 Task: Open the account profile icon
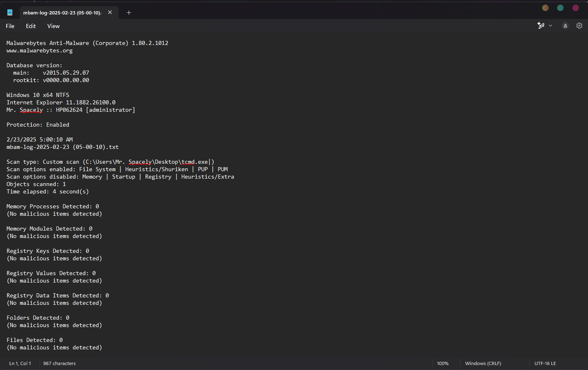[x=565, y=26]
